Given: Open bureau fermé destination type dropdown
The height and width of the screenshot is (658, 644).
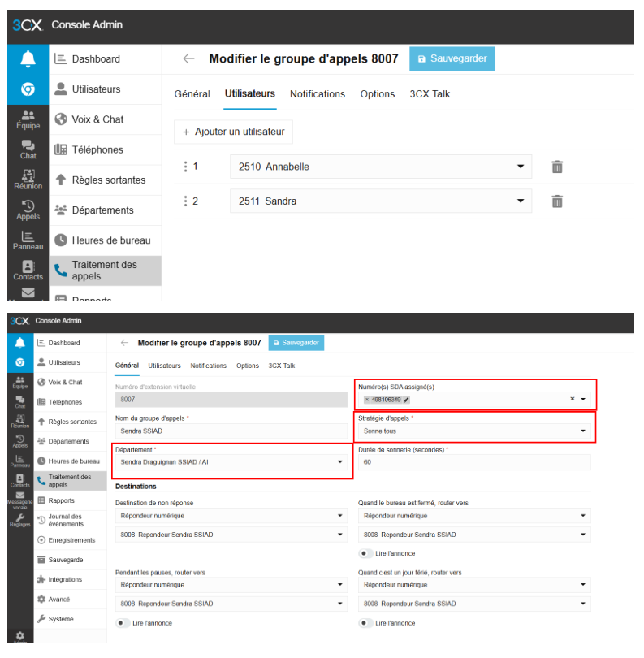Looking at the screenshot, I should point(474,516).
